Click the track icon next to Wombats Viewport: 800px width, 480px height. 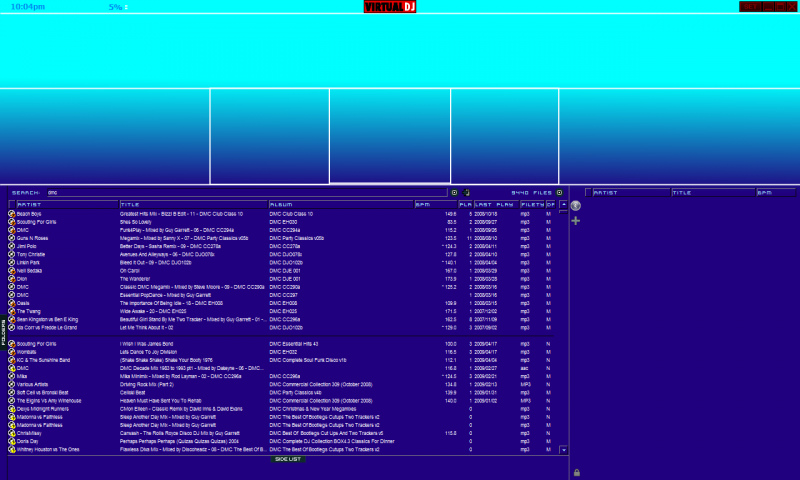(11, 352)
